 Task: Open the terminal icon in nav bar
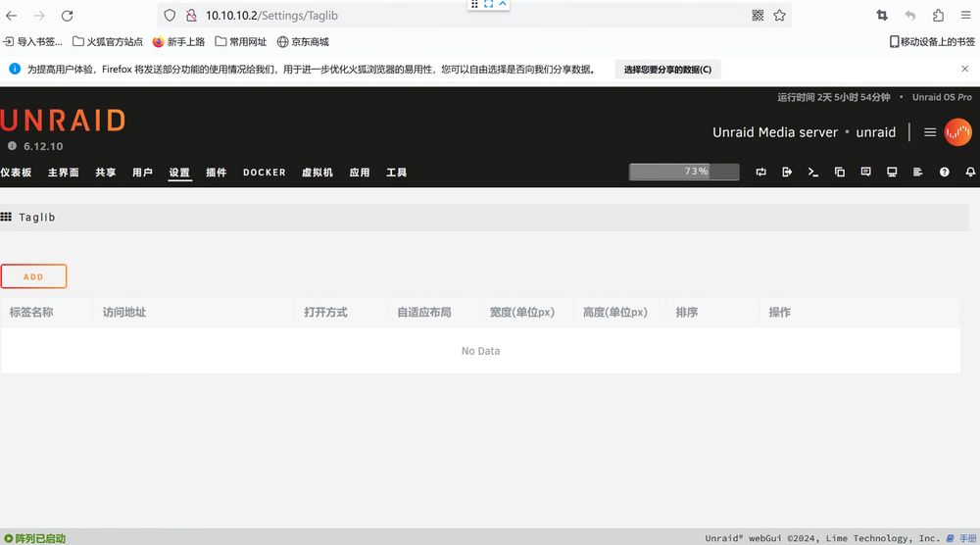[813, 172]
